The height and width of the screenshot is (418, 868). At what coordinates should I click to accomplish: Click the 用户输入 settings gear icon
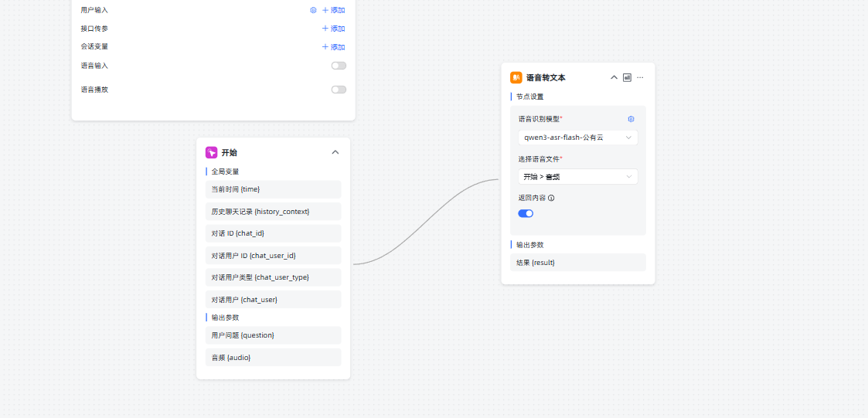tap(313, 10)
